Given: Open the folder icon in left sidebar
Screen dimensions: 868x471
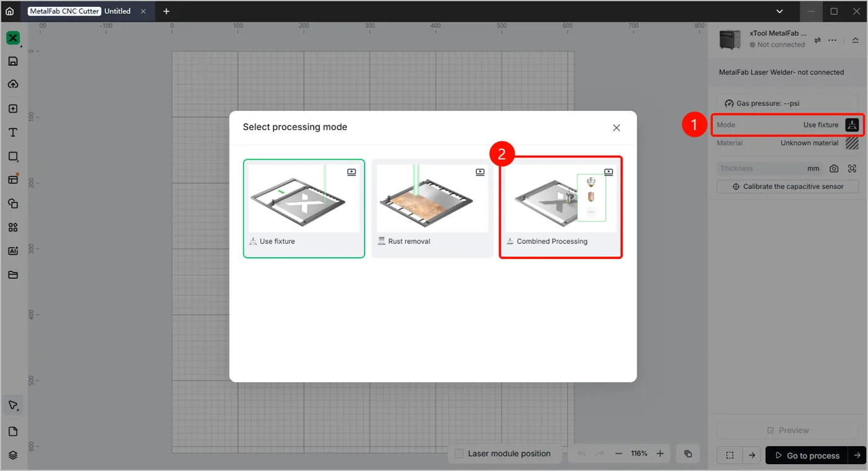Looking at the screenshot, I should (x=13, y=275).
